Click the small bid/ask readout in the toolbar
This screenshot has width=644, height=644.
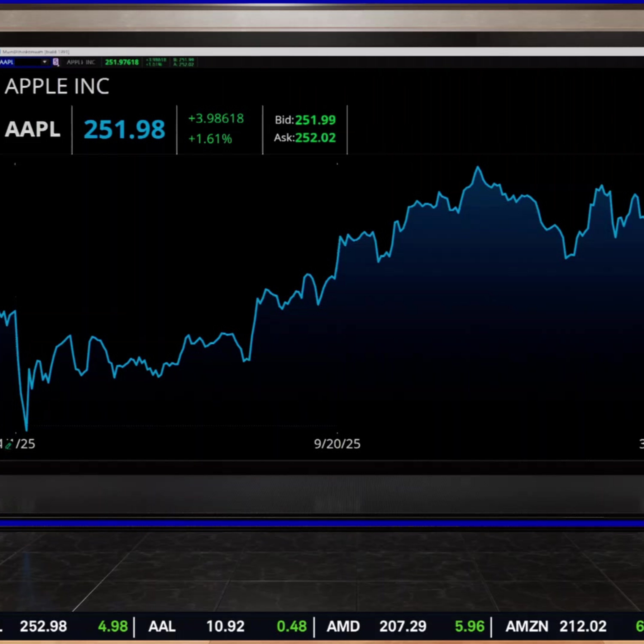point(183,62)
